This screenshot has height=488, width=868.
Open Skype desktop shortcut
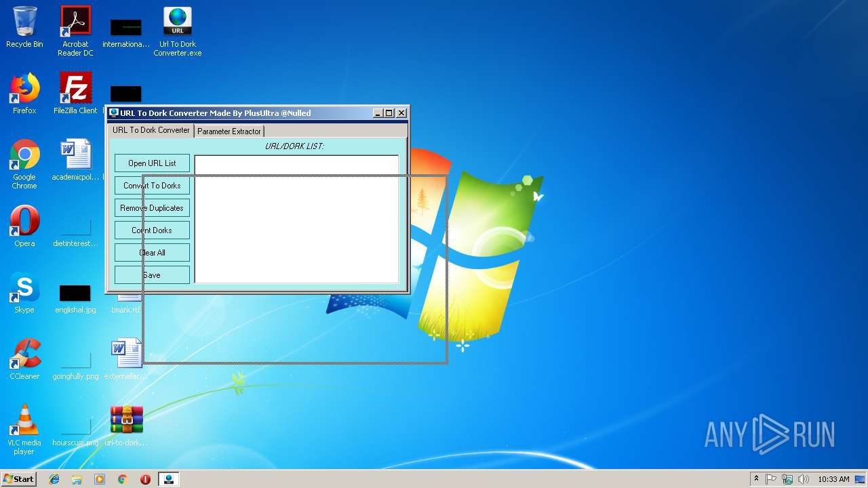pyautogui.click(x=24, y=293)
